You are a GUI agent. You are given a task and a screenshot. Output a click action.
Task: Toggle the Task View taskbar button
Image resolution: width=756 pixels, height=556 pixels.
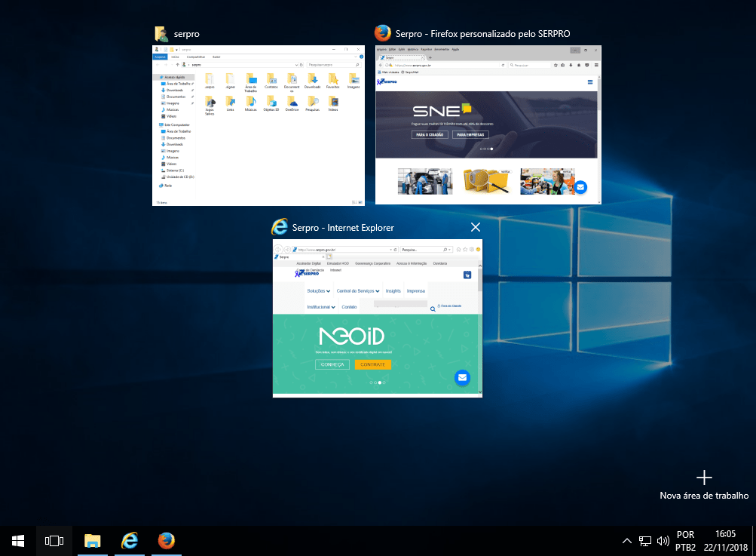click(x=54, y=540)
